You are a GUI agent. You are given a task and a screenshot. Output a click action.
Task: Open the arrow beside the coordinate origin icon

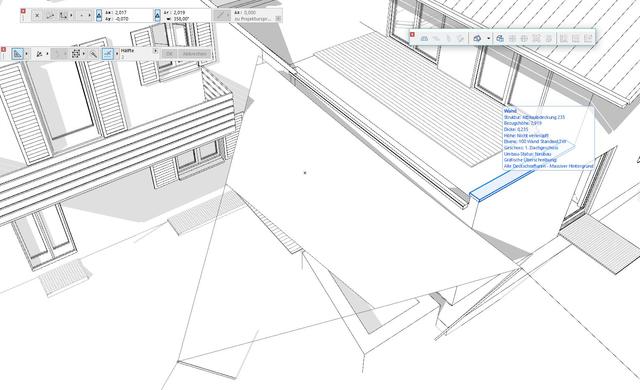click(x=71, y=16)
